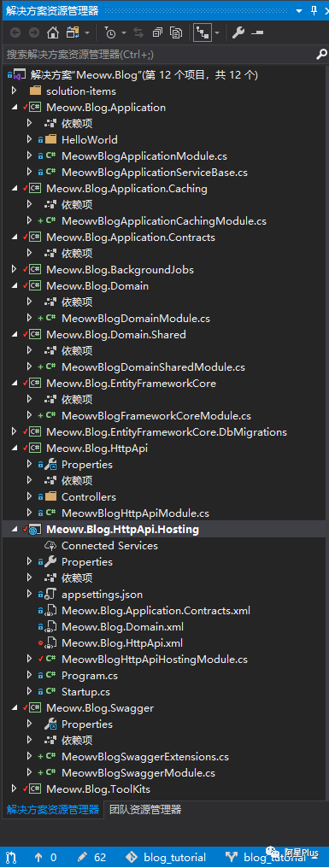Toggle Preview Selected Items dash icon
Viewport: 329px width, 868px height.
click(x=257, y=32)
